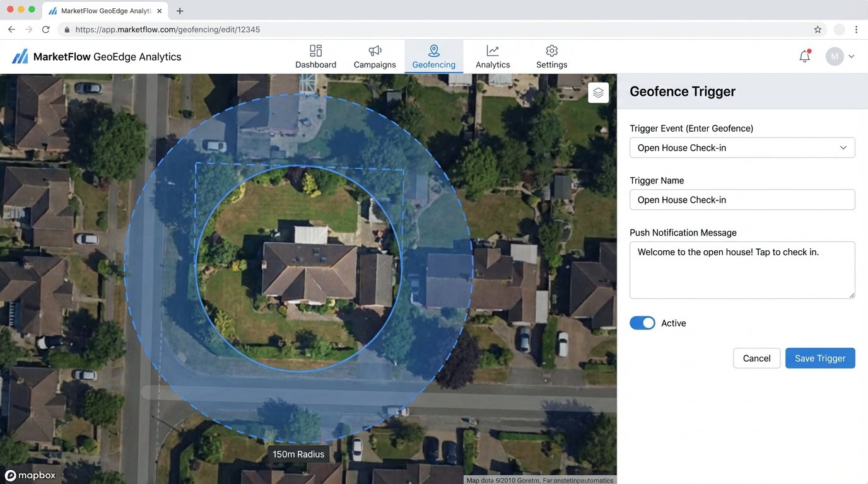The image size is (868, 484).
Task: Bookmark the page via the star icon
Action: click(816, 29)
